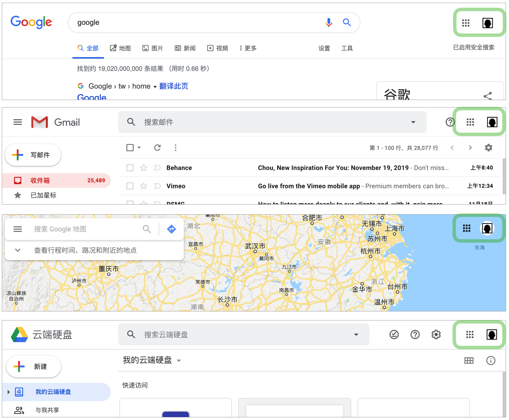This screenshot has width=509, height=420.
Task: Expand 我的云端硬盘 tree arrow in sidebar
Action: [x=9, y=392]
